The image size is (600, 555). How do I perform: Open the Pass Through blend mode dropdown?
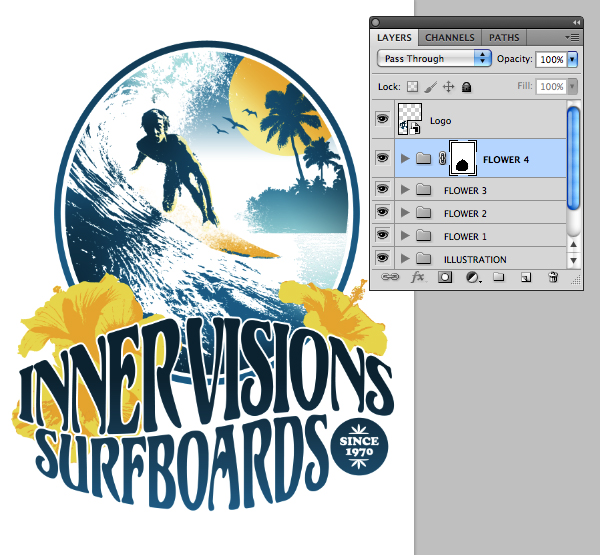(x=434, y=59)
